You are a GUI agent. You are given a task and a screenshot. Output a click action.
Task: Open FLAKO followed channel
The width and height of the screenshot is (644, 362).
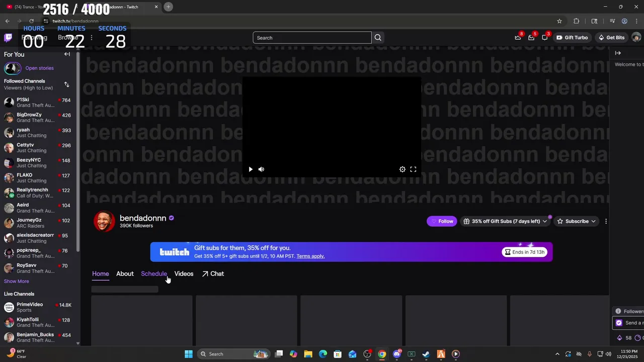[38, 178]
